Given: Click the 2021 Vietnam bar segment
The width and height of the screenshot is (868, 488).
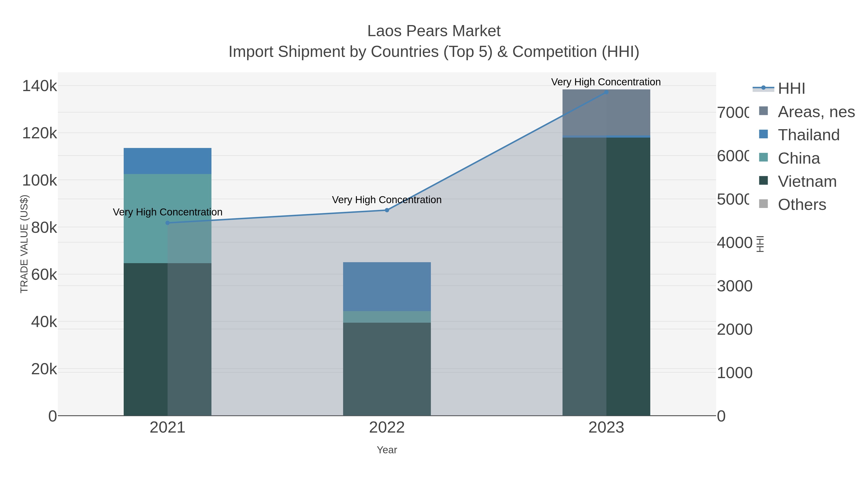Looking at the screenshot, I should [x=168, y=340].
